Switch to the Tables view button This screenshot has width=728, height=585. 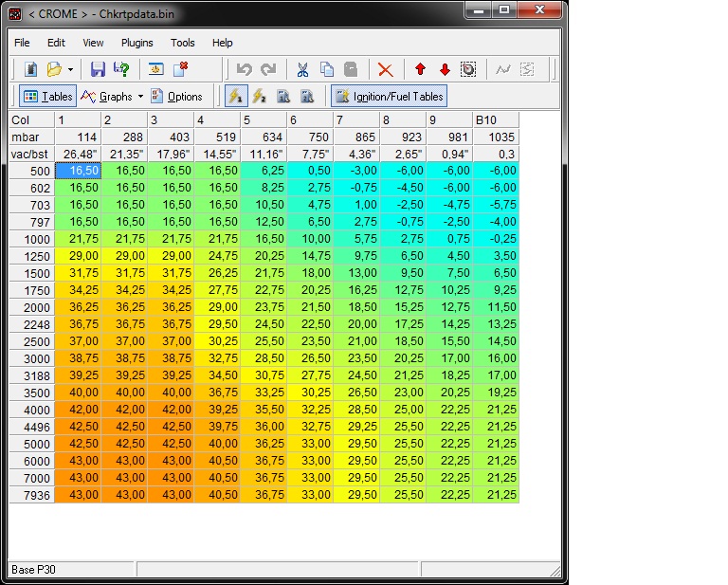[x=47, y=96]
